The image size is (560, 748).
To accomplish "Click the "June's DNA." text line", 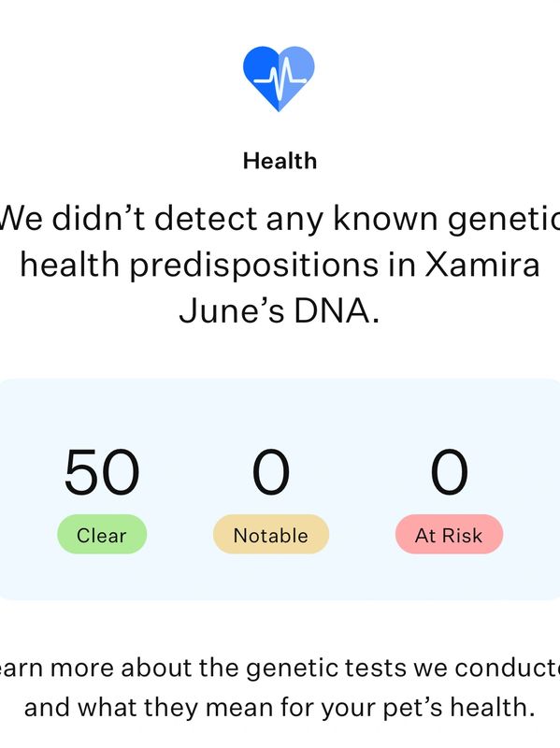I will coord(280,311).
